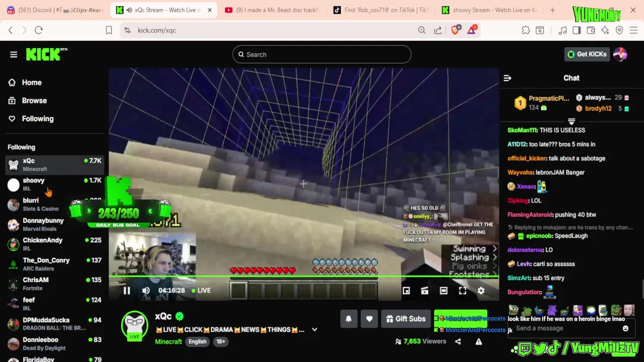The width and height of the screenshot is (644, 362).
Task: Open Brave VPN shield icon
Action: pyautogui.click(x=619, y=30)
